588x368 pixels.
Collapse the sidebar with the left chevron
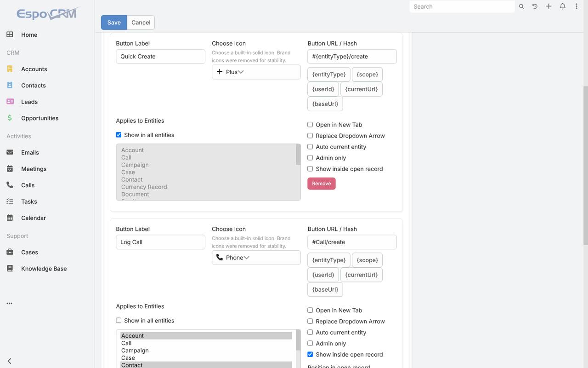click(10, 361)
